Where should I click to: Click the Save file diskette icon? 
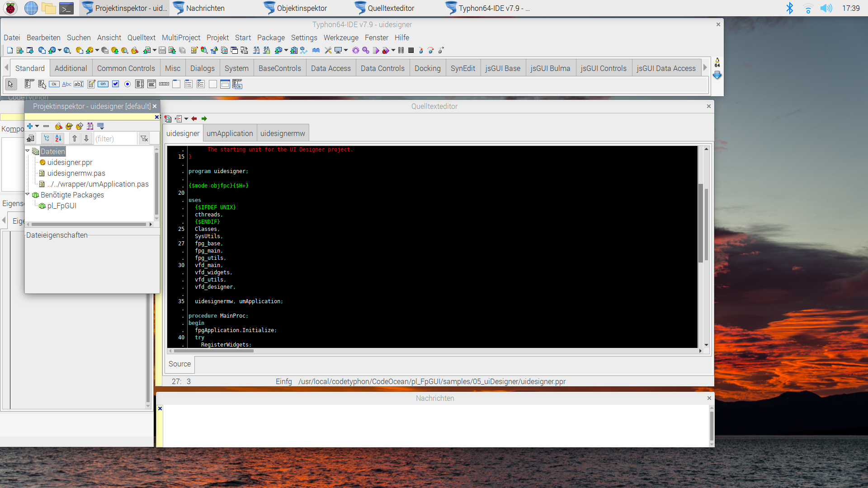[162, 50]
